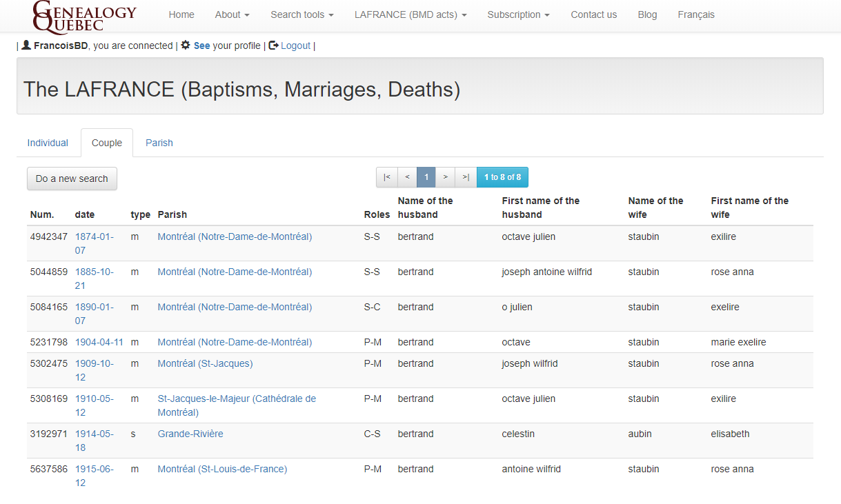Screen dimensions: 841x504
Task: Jump to last results page
Action: 466,177
